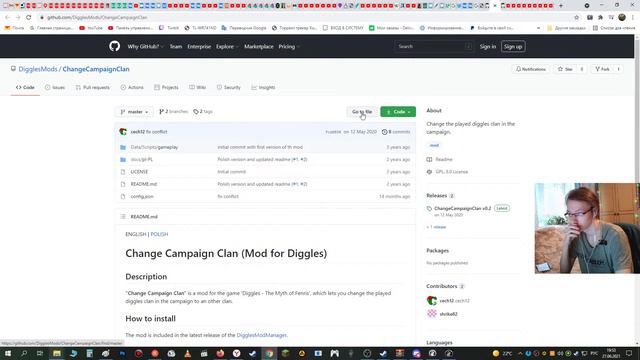
Task: Show the + 1 release link
Action: [x=436, y=227]
